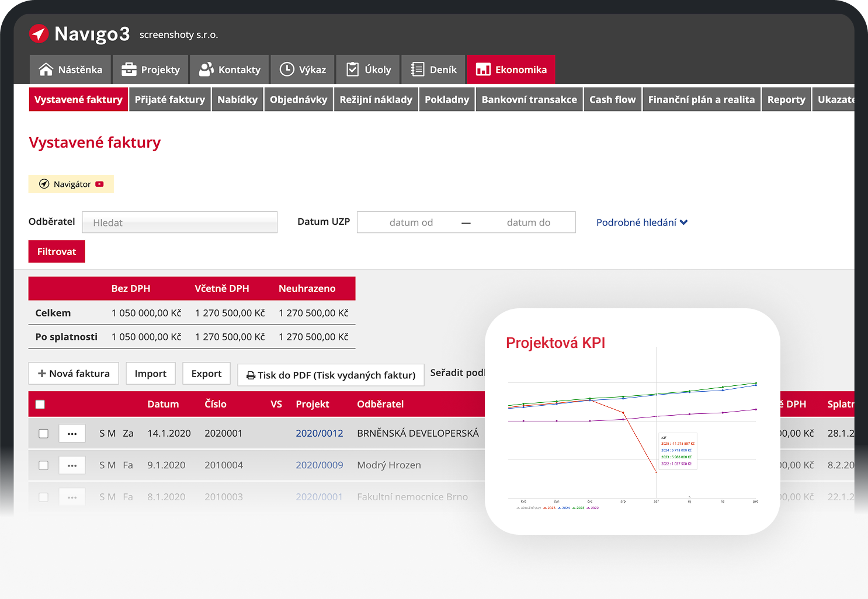Open the Cash flow tab
The image size is (868, 599).
(612, 99)
